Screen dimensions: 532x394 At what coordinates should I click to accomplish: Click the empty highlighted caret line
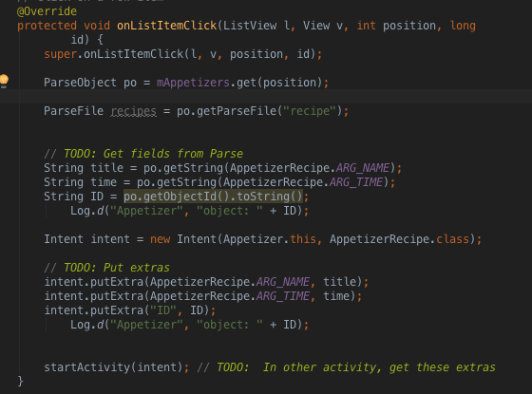point(266,97)
